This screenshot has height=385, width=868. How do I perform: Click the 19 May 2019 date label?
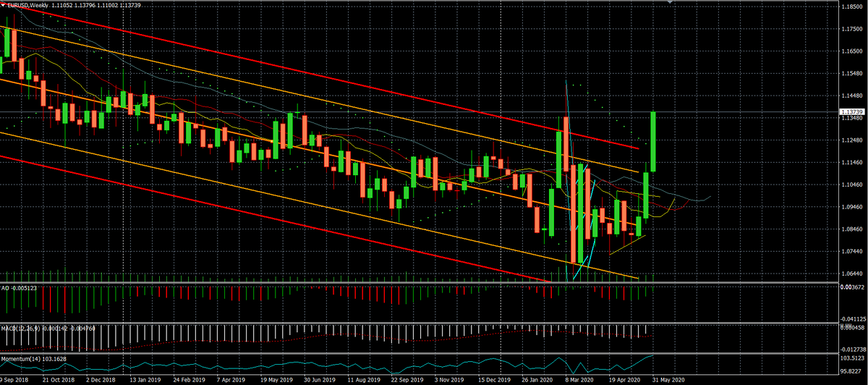[276, 379]
